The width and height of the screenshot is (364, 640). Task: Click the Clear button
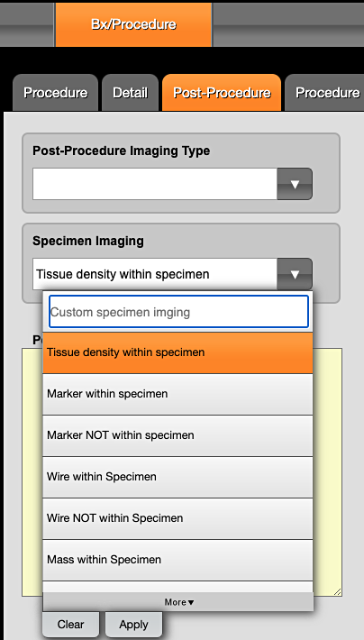click(x=70, y=625)
